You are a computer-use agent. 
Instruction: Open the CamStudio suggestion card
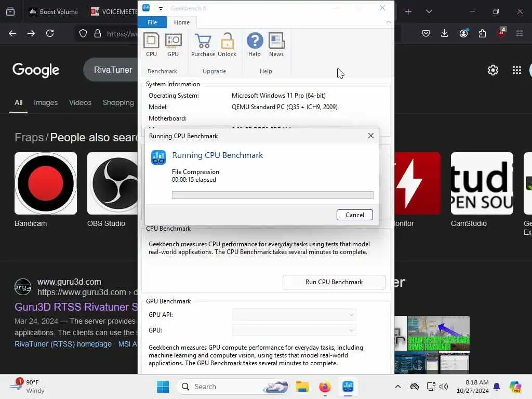pos(482,190)
